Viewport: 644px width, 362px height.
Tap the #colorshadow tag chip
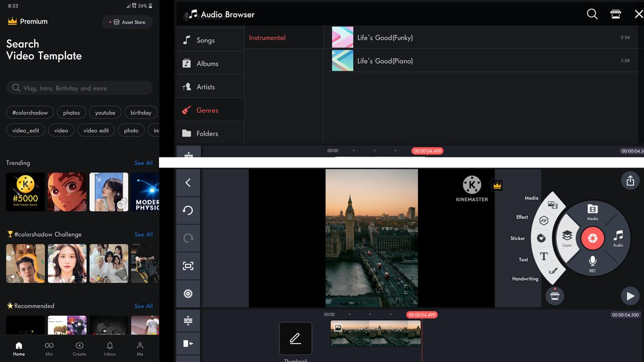30,113
